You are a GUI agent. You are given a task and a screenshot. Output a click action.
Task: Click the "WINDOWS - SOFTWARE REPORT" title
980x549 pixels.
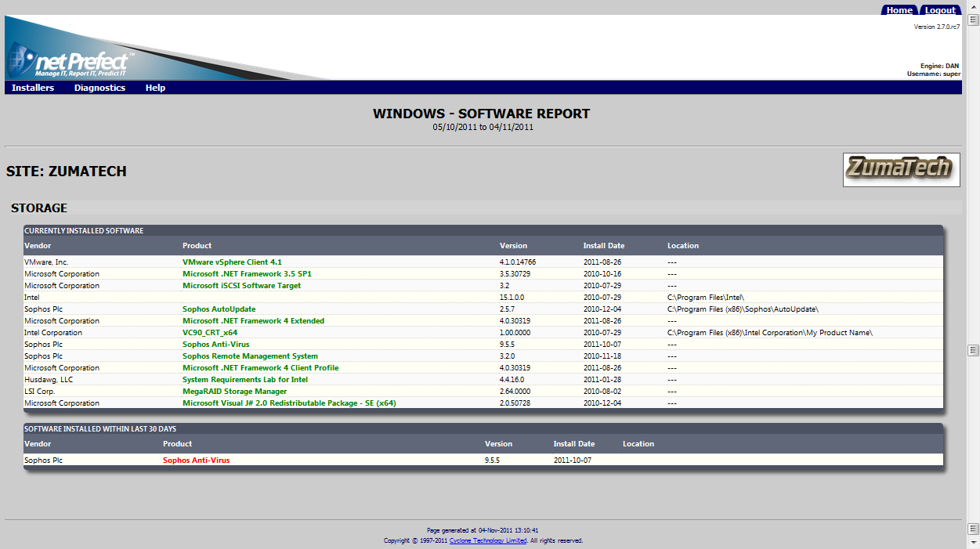pos(482,114)
